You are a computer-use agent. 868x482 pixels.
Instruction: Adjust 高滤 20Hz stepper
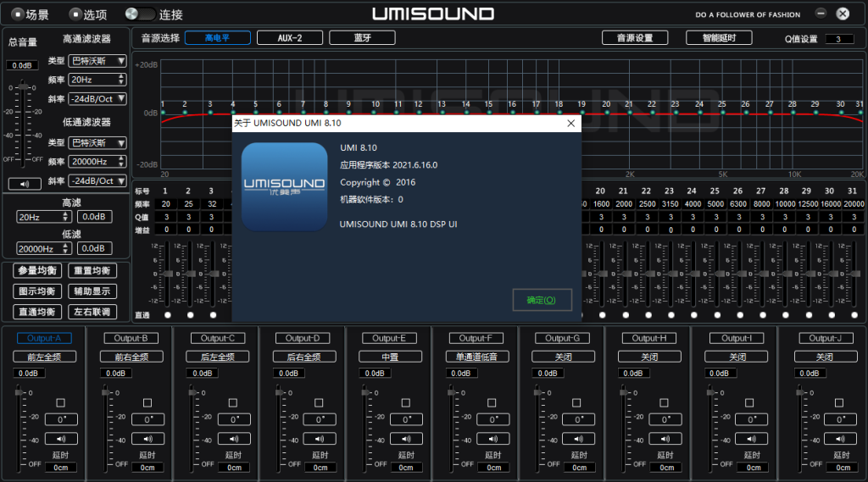coord(44,217)
